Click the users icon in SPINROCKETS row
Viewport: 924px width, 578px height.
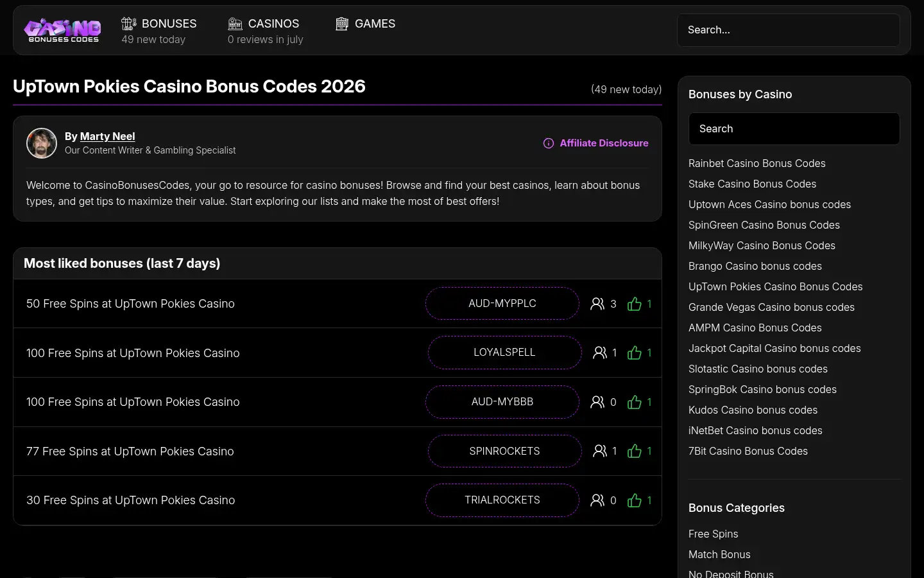pos(600,451)
